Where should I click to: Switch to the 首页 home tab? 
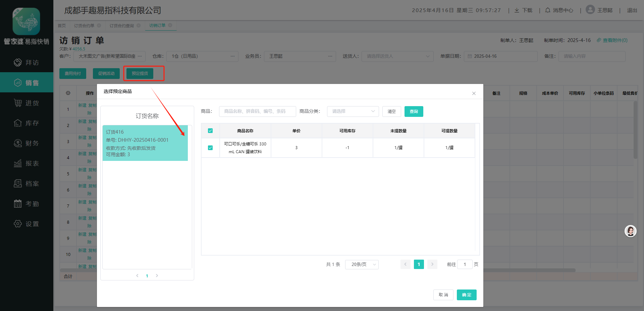62,26
